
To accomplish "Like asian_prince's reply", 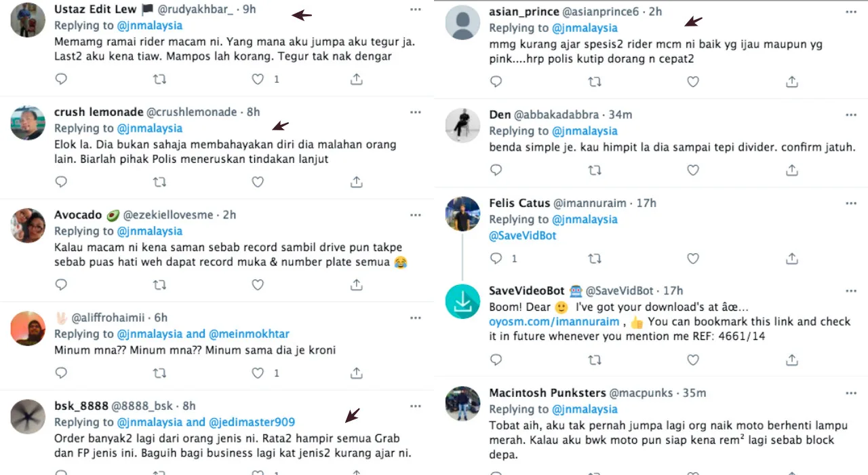I will click(693, 82).
